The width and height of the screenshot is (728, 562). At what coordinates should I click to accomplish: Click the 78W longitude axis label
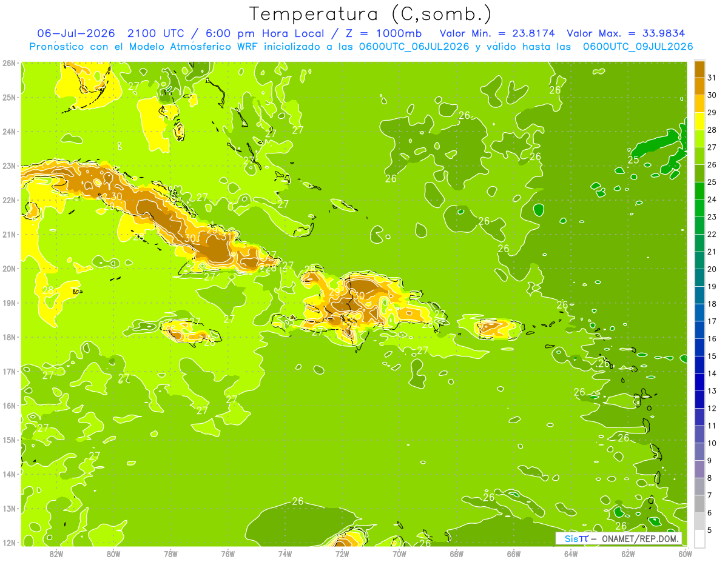pos(170,554)
